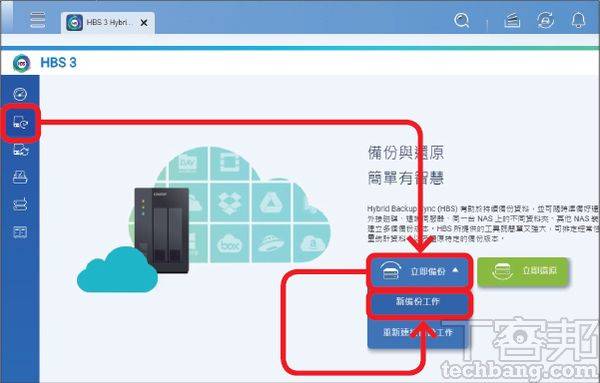Open notifications bell icon
The image size is (600, 383).
click(578, 20)
